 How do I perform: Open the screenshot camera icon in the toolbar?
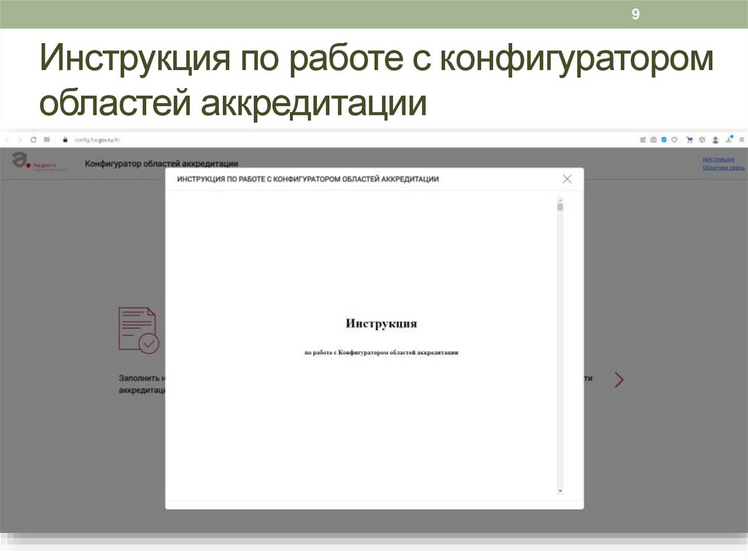652,139
